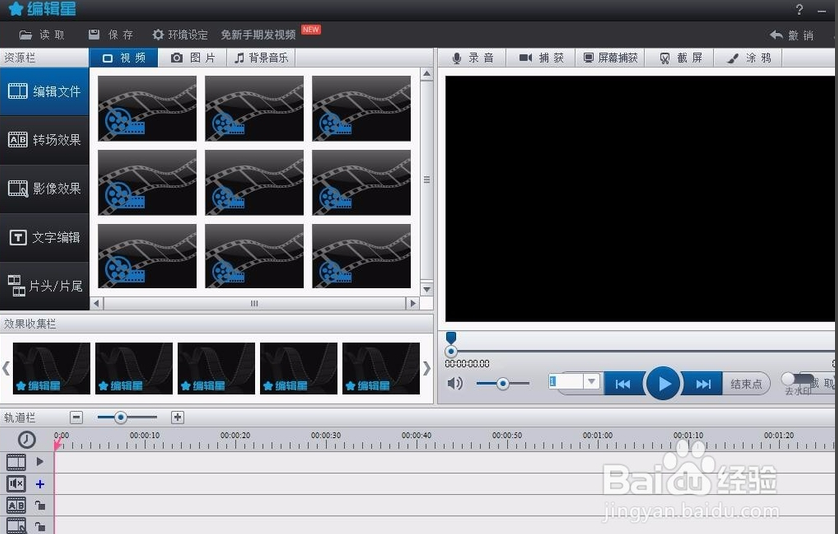The image size is (838, 534).
Task: Expand the video track with the triangle arrow
Action: [x=40, y=461]
